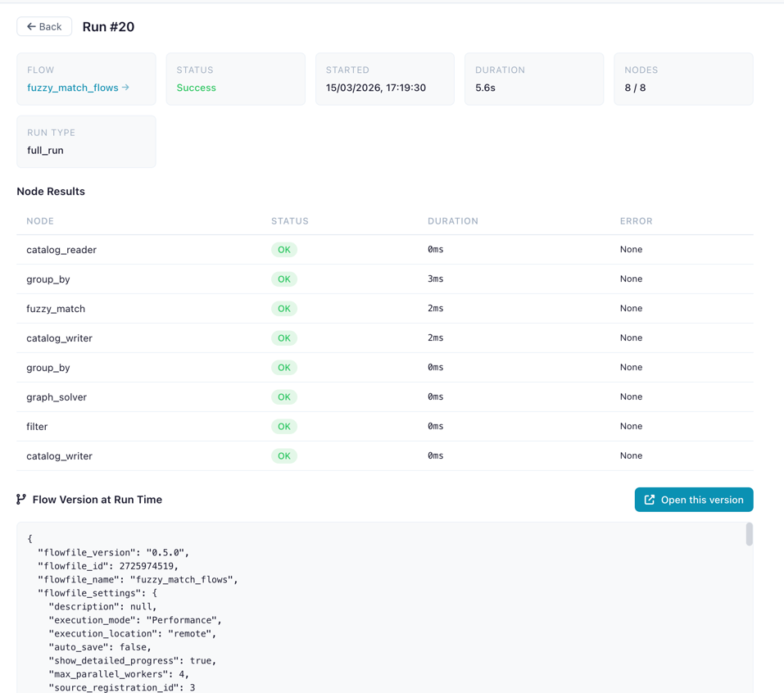Click the STATUS column header in Node Results
The image size is (784, 693).
click(x=290, y=221)
